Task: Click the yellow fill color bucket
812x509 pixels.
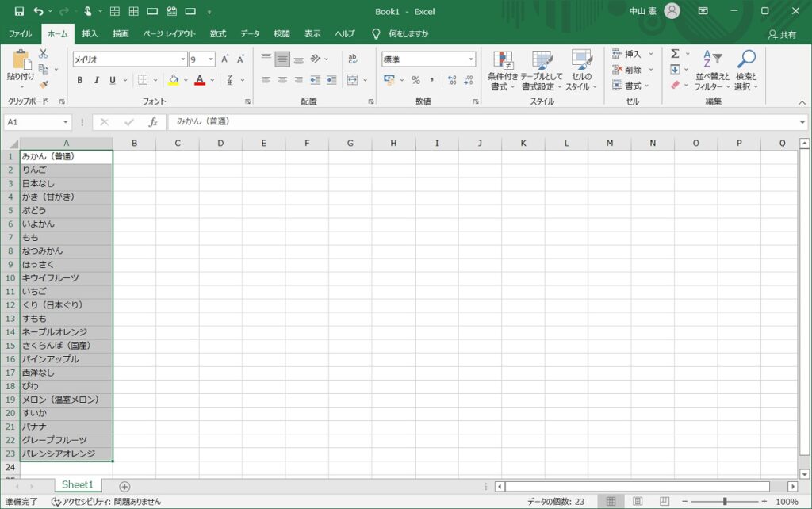Action: pyautogui.click(x=174, y=80)
